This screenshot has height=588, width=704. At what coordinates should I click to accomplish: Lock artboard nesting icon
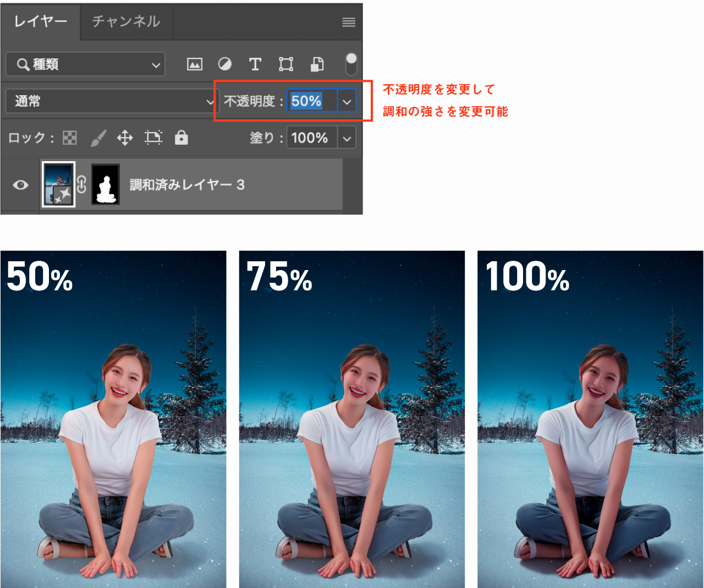click(153, 138)
